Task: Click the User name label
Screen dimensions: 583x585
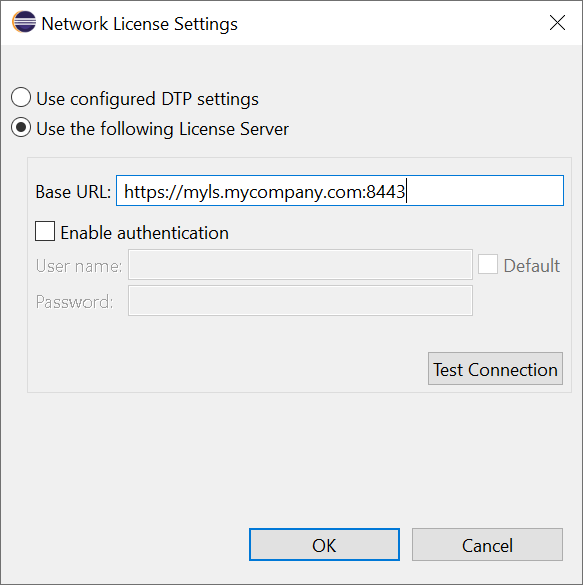Action: coord(79,266)
